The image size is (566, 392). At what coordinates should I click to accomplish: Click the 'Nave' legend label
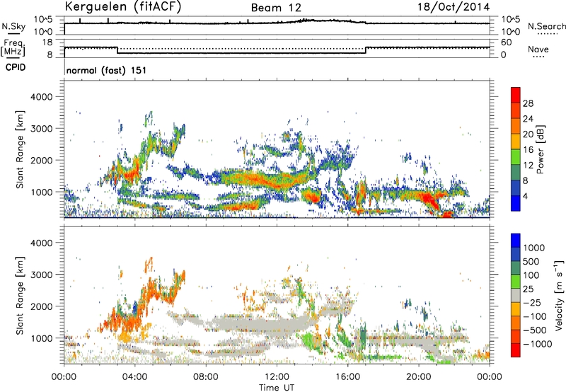coord(538,49)
